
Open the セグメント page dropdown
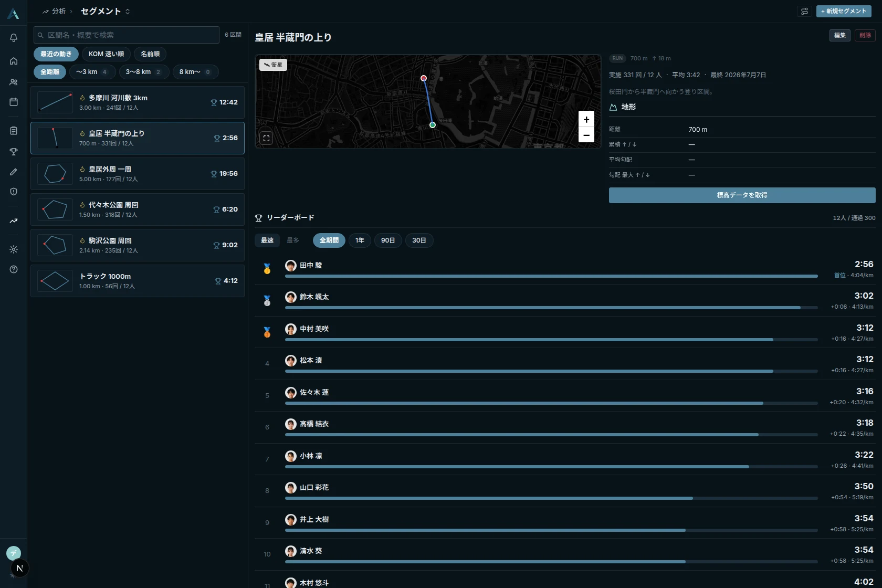(106, 11)
